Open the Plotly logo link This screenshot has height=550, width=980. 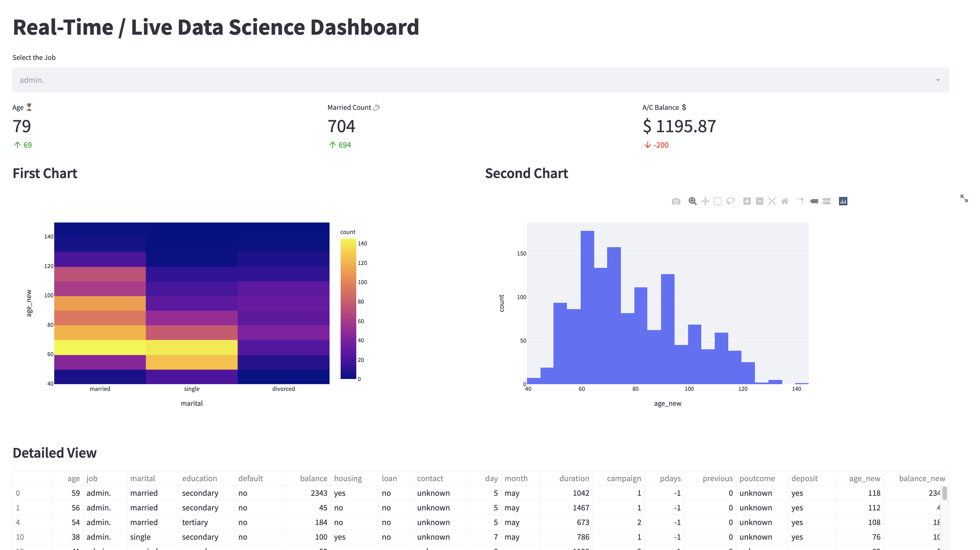(x=843, y=201)
